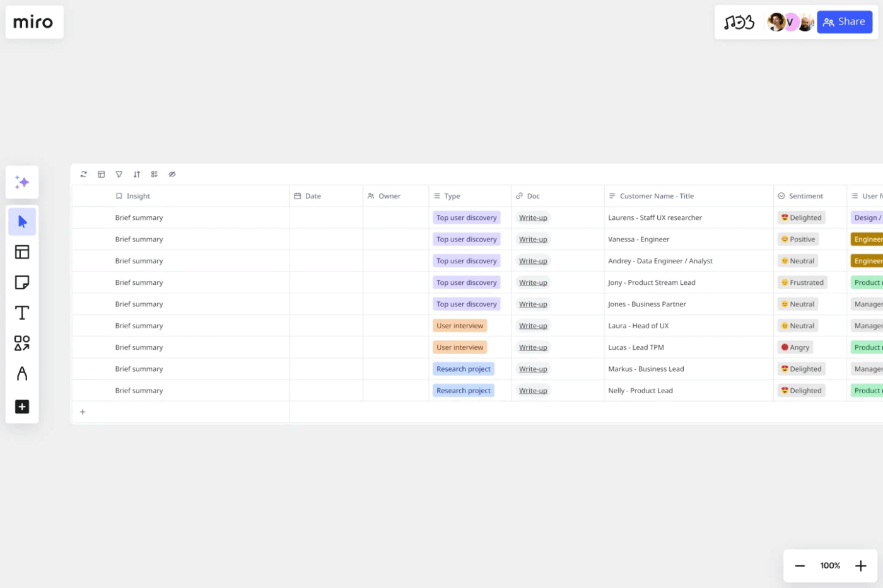
Task: Select the cursor tool in sidebar
Action: coord(21,221)
